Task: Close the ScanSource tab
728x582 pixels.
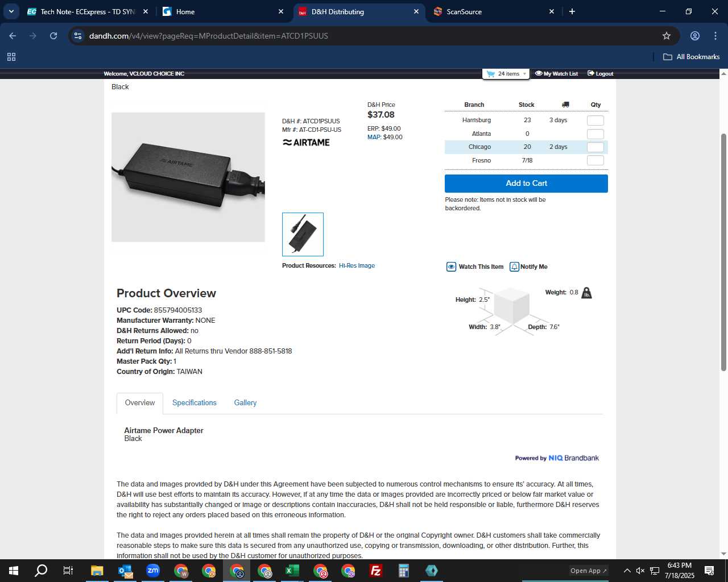Action: pyautogui.click(x=551, y=11)
